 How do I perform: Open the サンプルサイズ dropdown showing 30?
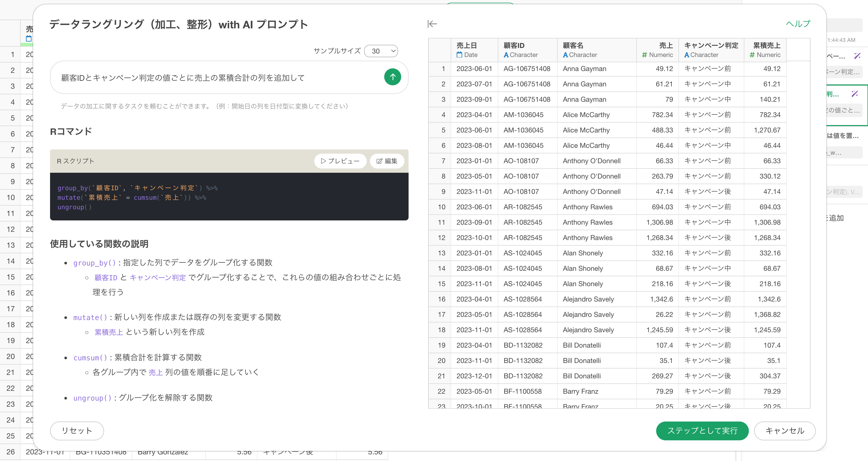tap(381, 51)
